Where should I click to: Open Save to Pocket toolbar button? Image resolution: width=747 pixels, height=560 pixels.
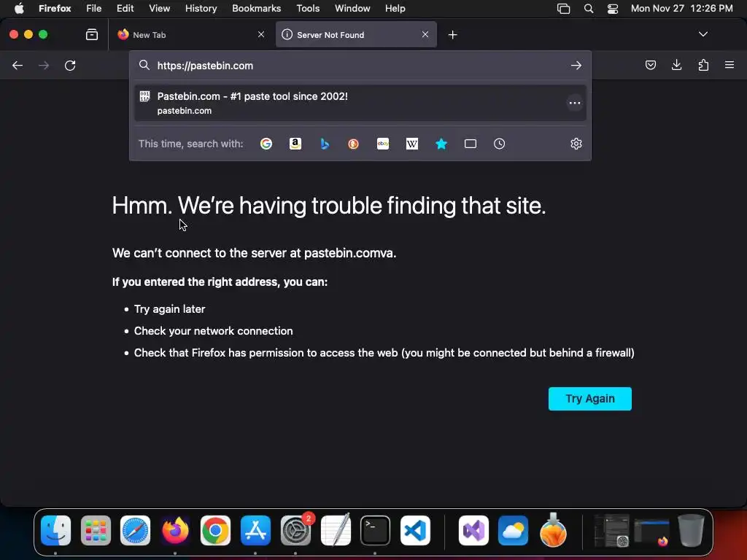point(650,65)
